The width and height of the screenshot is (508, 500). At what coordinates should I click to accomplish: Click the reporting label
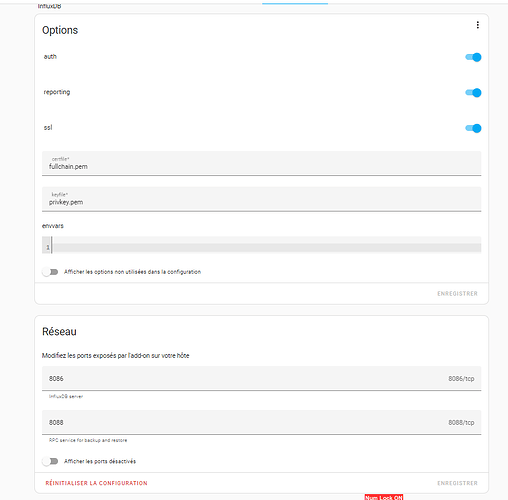coord(57,92)
